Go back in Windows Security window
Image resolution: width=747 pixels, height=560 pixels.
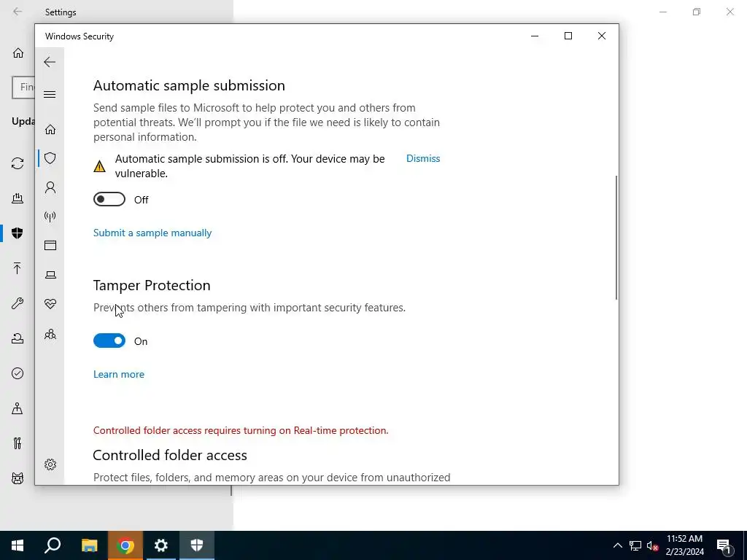[x=50, y=62]
